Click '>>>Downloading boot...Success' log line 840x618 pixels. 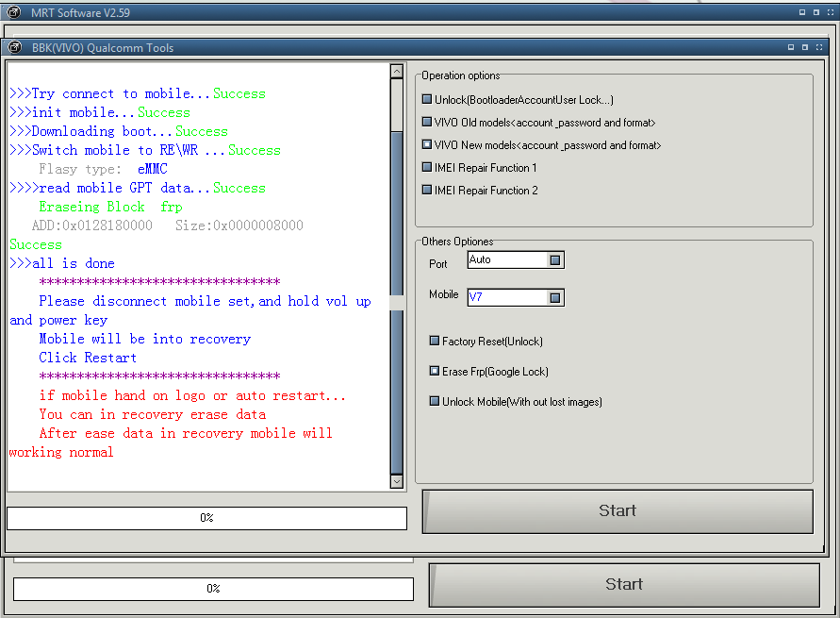tap(119, 131)
